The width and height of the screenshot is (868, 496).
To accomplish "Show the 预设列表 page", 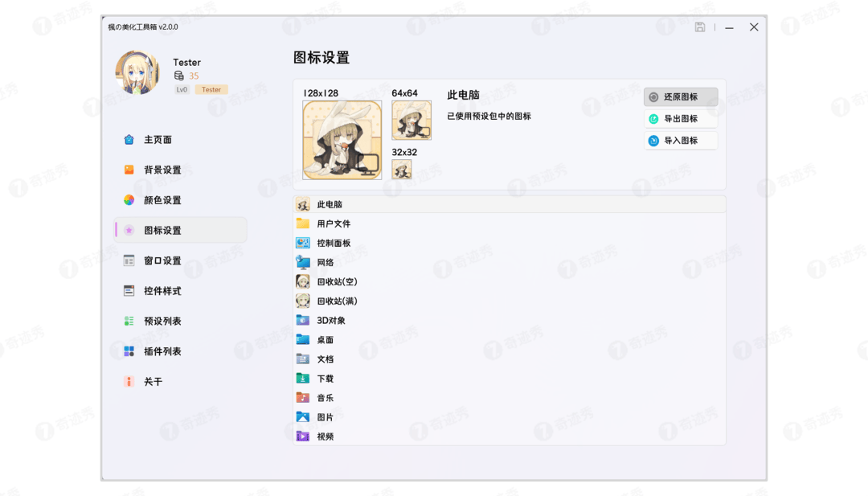I will point(181,321).
